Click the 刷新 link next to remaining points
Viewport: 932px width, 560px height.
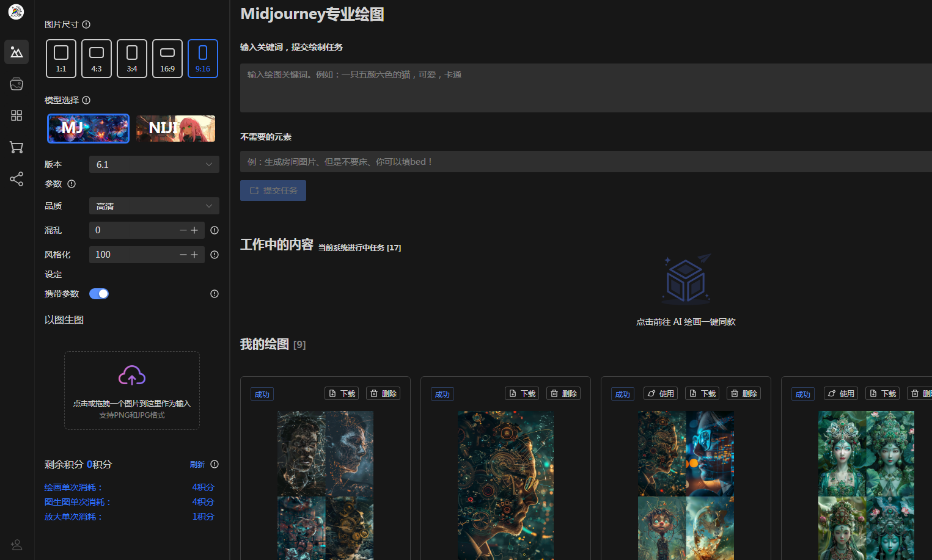[x=197, y=465]
